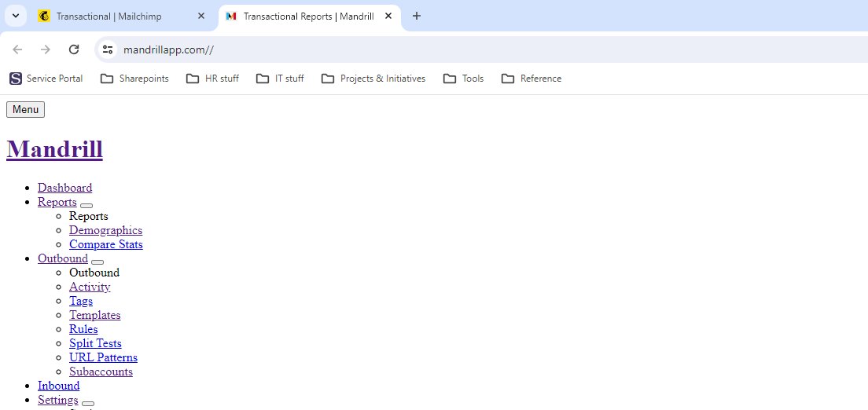
Task: Open the Sharepoints bookmark folder
Action: [x=134, y=79]
